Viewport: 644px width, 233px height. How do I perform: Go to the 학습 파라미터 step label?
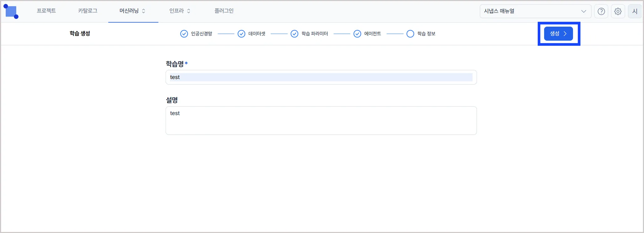pos(315,34)
